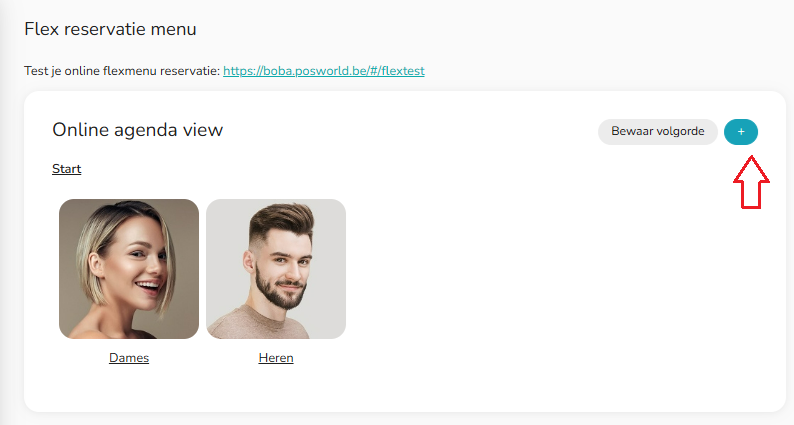This screenshot has height=425, width=794.
Task: Open the Dames text label link
Action: click(x=129, y=358)
